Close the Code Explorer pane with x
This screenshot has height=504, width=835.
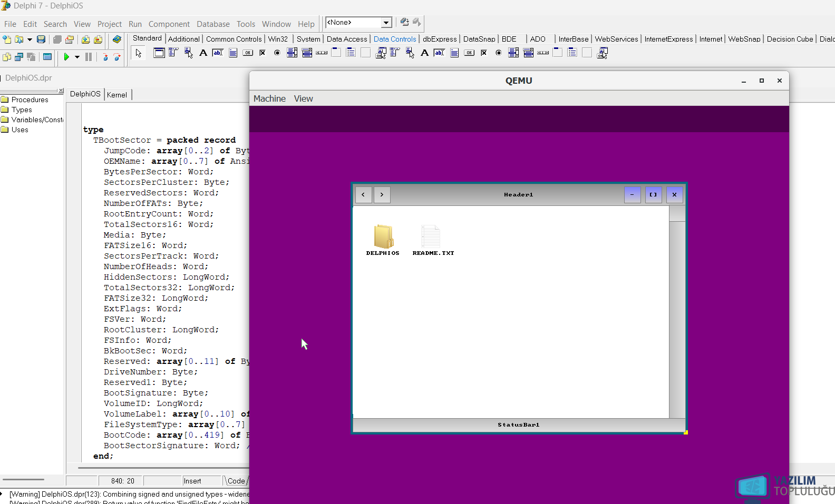pyautogui.click(x=61, y=91)
